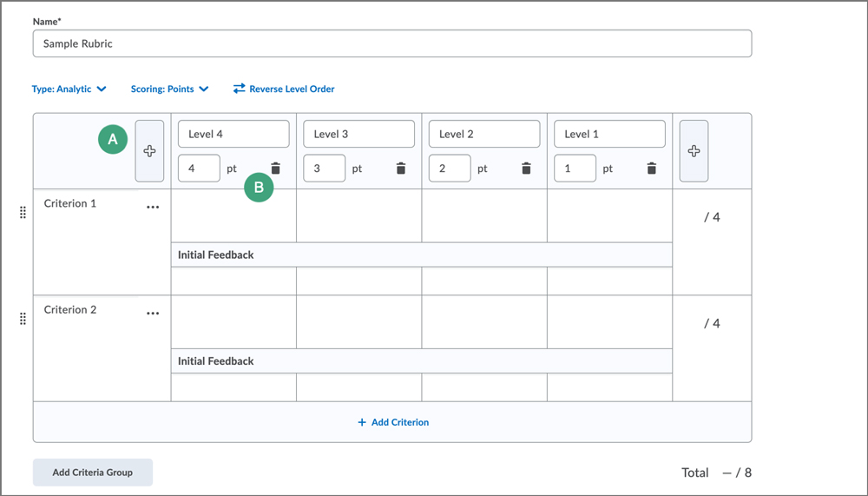Grab the drag handle beside Criterion 2
The height and width of the screenshot is (496, 868).
point(23,319)
